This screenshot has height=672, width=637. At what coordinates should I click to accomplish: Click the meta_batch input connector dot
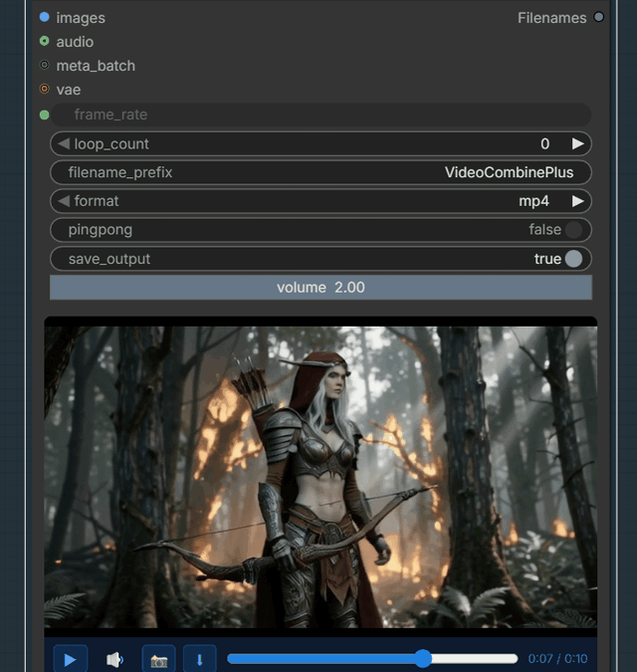[44, 65]
